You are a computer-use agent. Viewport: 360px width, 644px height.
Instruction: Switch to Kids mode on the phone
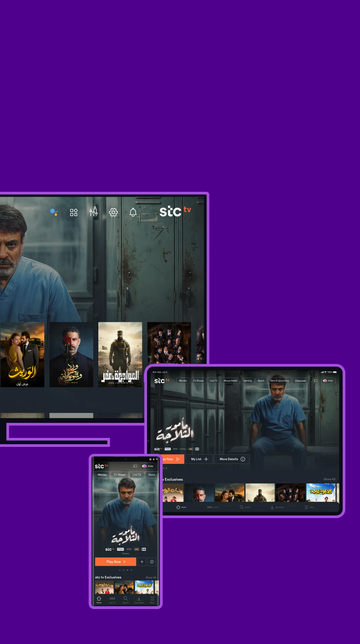coord(148,466)
